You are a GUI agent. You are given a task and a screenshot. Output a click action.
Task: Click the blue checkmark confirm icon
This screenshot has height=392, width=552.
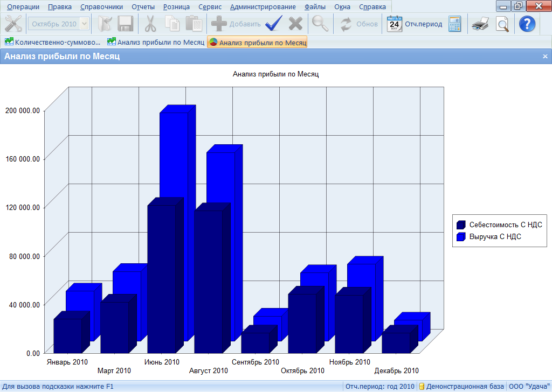(x=274, y=24)
